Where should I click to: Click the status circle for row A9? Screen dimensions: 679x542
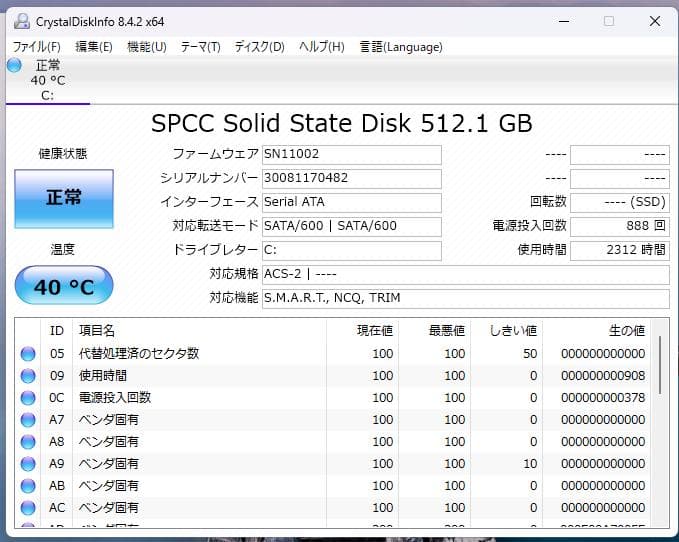pyautogui.click(x=28, y=464)
